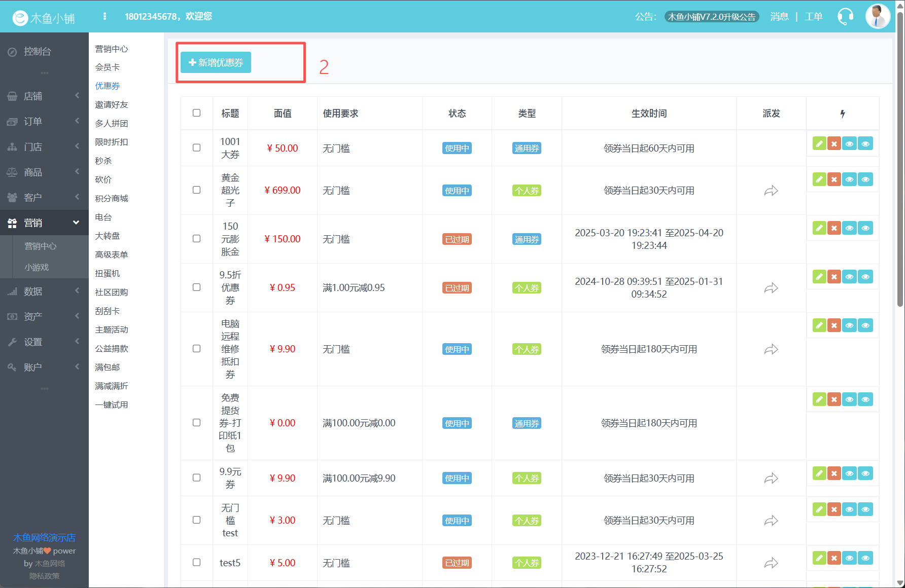Click the three-dot menu icon in header
The height and width of the screenshot is (588, 905).
(105, 17)
